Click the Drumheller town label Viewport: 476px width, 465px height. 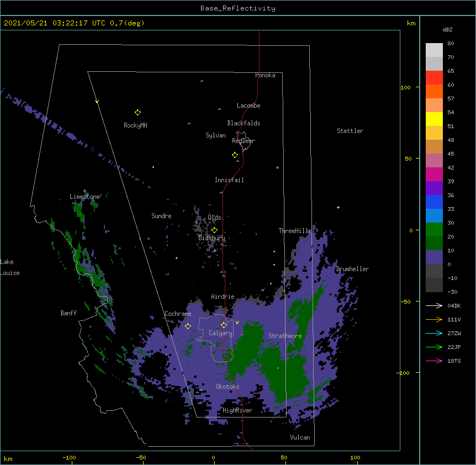tap(352, 269)
